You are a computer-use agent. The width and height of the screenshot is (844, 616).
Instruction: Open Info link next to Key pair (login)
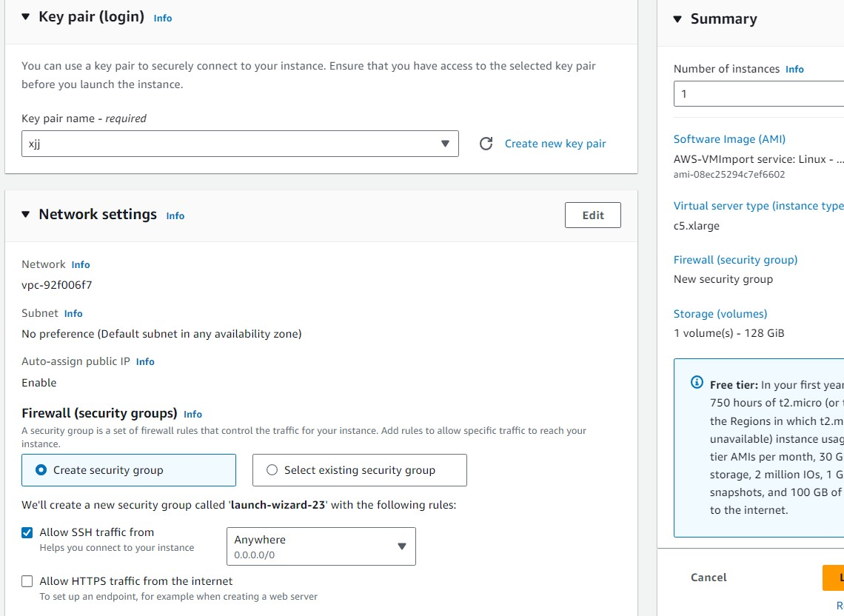tap(163, 19)
